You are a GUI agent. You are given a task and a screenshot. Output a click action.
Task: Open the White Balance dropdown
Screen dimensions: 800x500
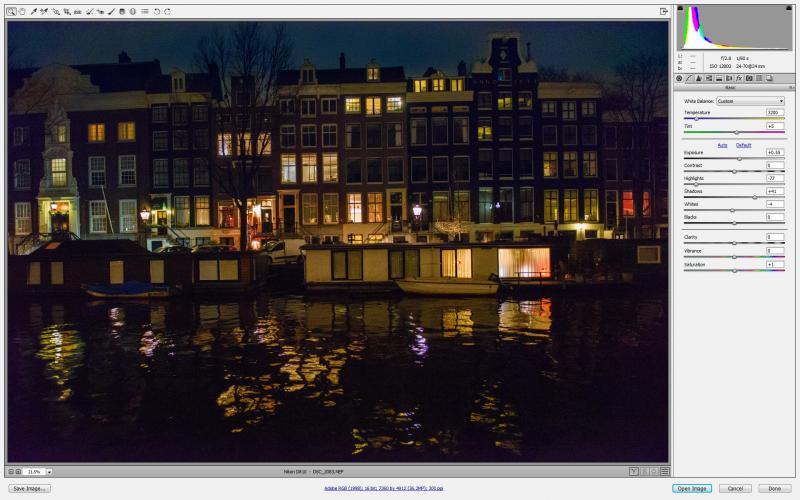[750, 101]
